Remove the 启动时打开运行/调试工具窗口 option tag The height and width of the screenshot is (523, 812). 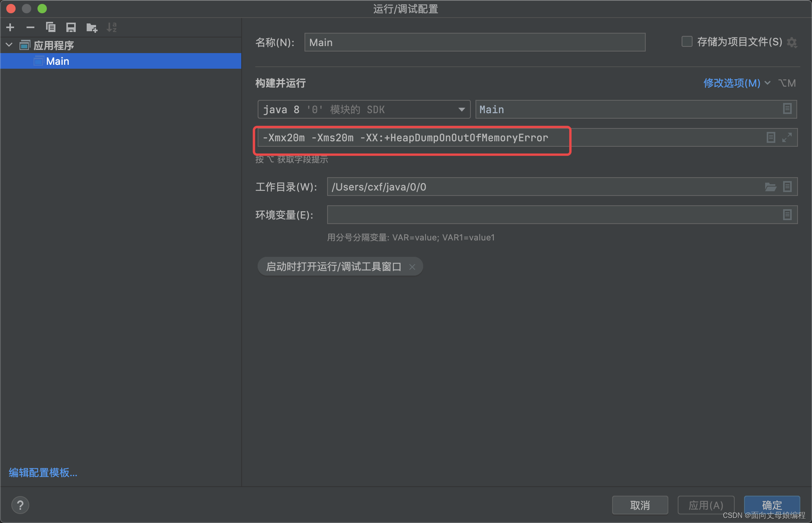point(412,267)
